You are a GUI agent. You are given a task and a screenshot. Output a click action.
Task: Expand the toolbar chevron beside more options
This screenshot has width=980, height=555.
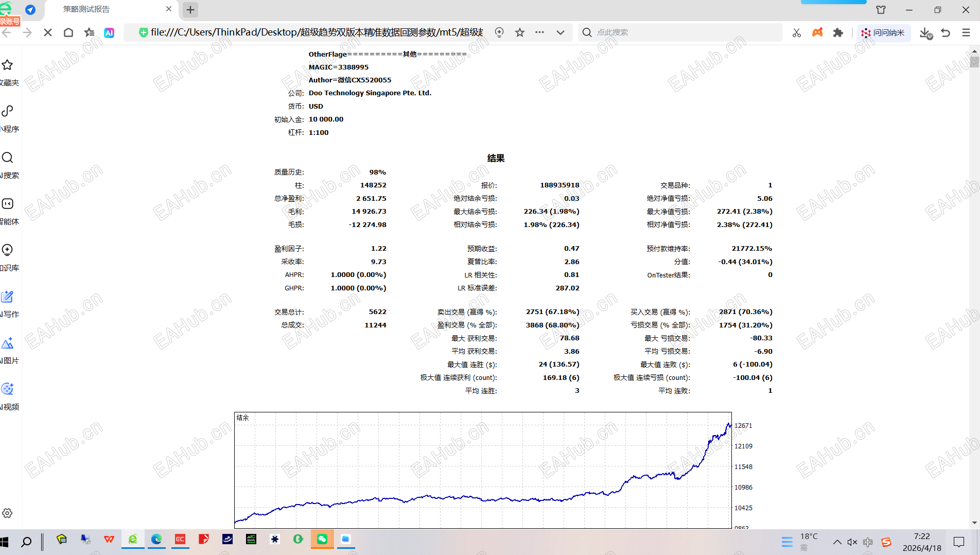tap(561, 32)
